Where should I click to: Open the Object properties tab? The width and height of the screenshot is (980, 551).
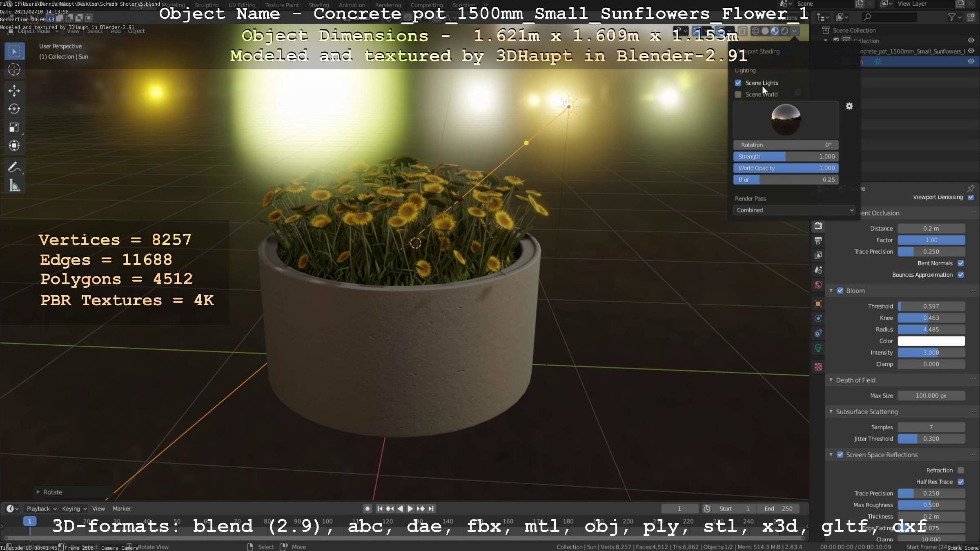818,304
